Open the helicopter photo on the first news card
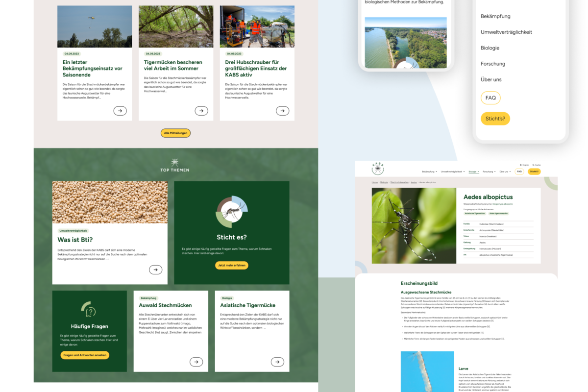The height and width of the screenshot is (392, 588). 95,26
